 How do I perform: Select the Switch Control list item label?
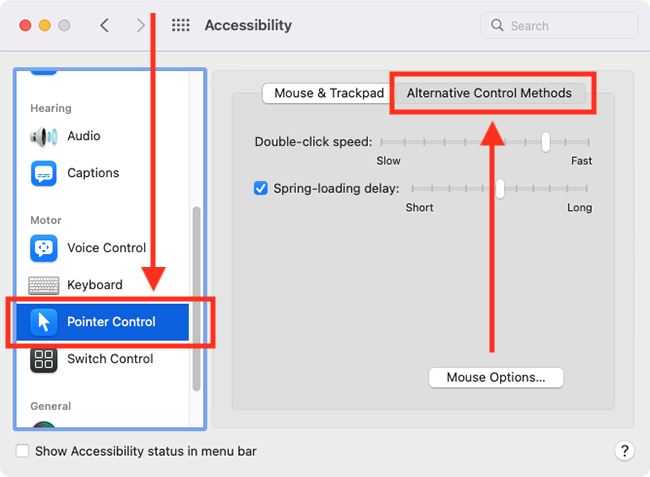(110, 359)
